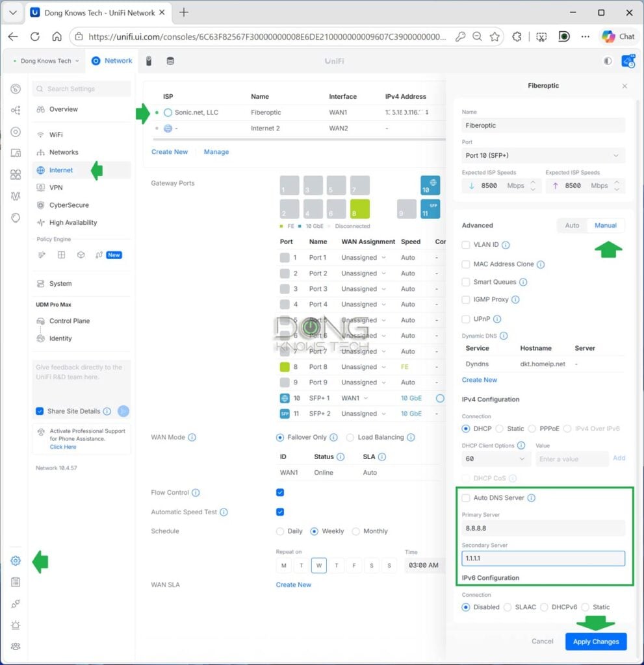Click the browser refresh icon
Image resolution: width=644 pixels, height=665 pixels.
(35, 36)
